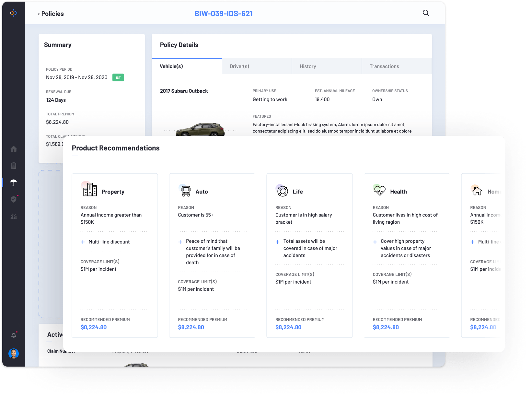Click Auto recommended premium $8,224.80
The height and width of the screenshot is (399, 532).
point(191,327)
